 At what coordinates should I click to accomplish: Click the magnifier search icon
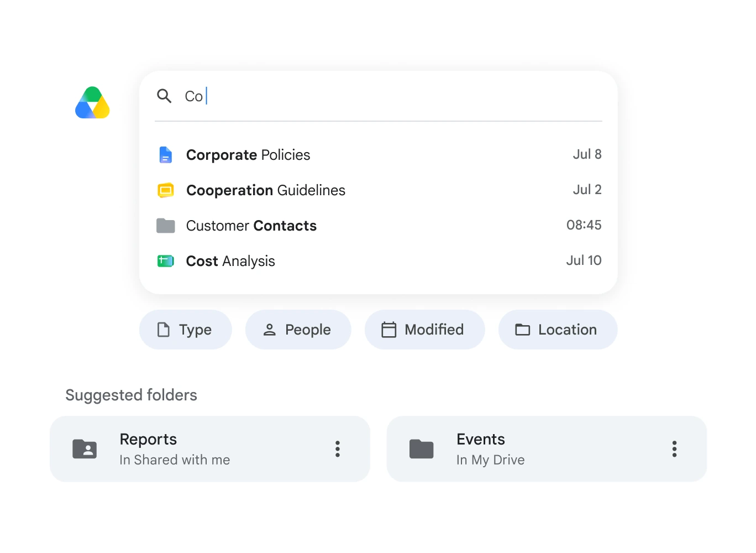tap(164, 96)
